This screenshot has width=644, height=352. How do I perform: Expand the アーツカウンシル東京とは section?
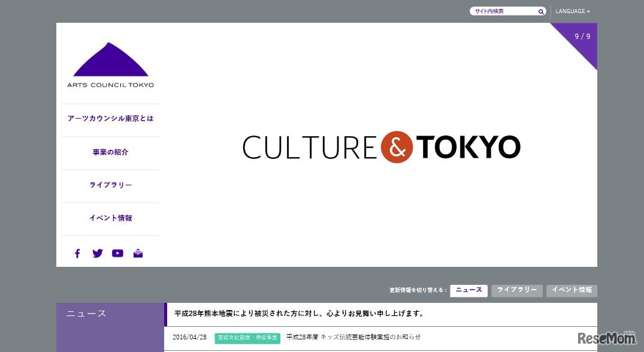110,119
